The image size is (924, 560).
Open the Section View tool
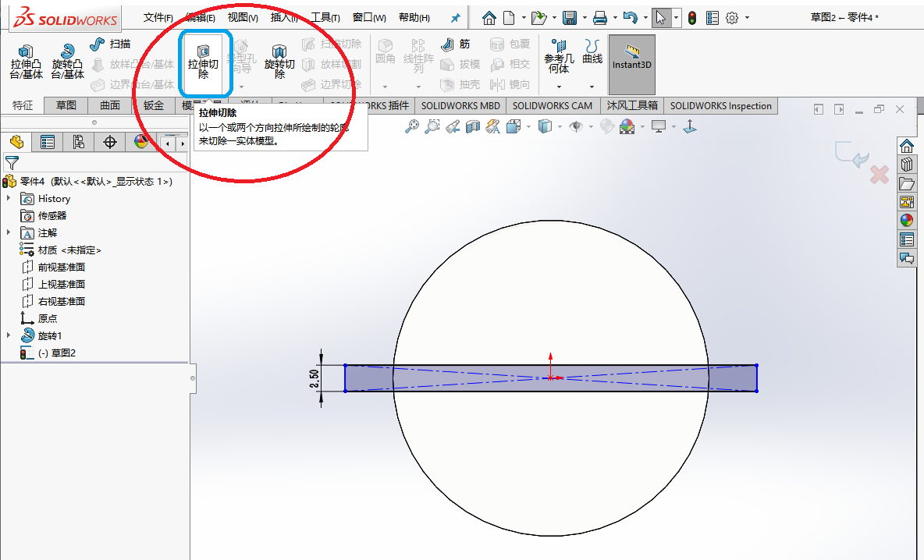473,126
